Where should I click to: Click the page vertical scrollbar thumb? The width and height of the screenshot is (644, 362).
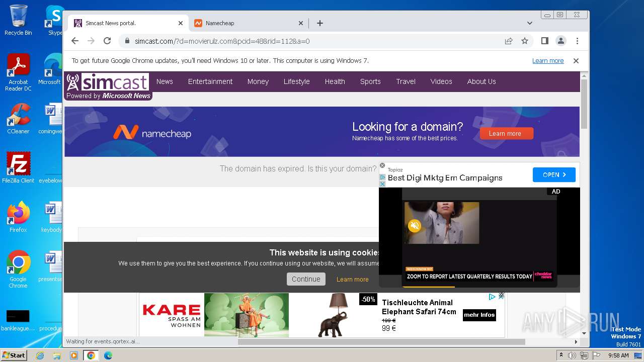[x=584, y=103]
